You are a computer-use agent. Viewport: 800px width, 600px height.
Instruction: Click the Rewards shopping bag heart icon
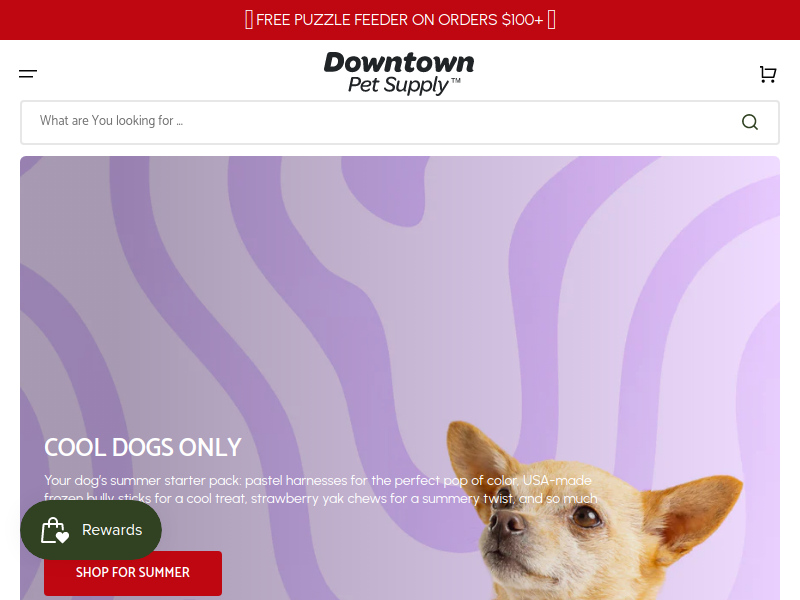point(55,530)
